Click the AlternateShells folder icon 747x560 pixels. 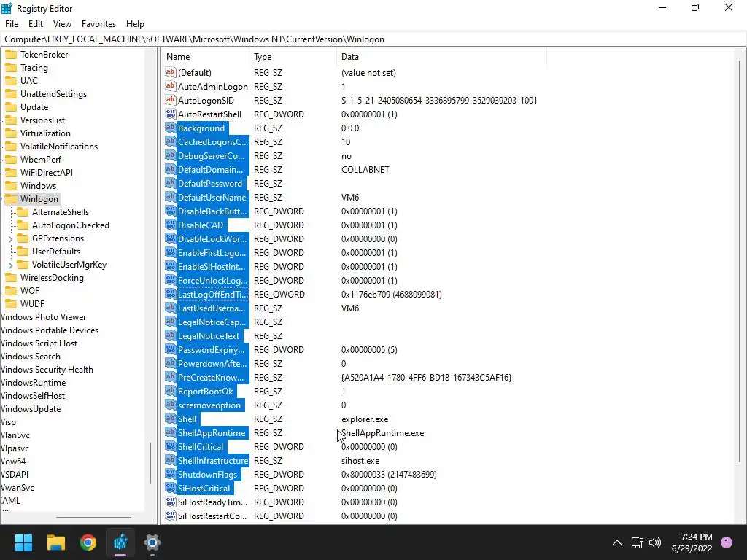[23, 212]
